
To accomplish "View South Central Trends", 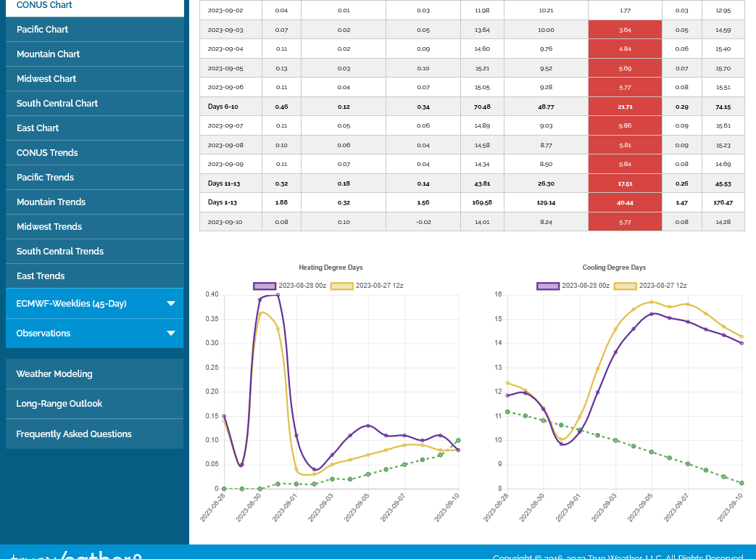I will click(x=95, y=251).
